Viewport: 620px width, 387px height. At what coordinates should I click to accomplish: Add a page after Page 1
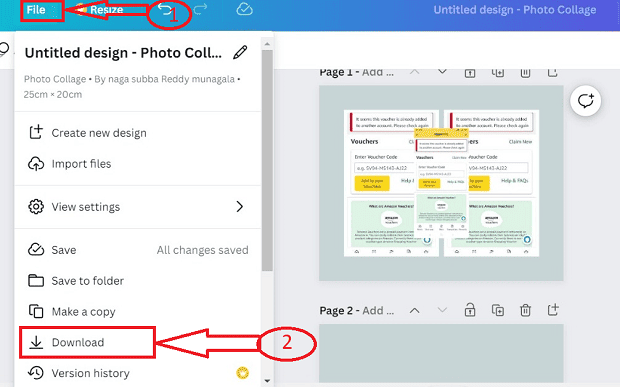pos(552,72)
